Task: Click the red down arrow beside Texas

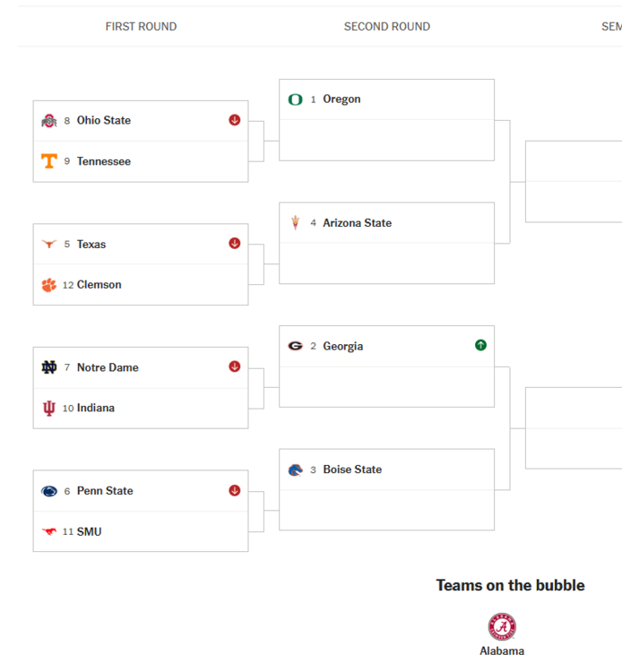Action: (x=235, y=243)
